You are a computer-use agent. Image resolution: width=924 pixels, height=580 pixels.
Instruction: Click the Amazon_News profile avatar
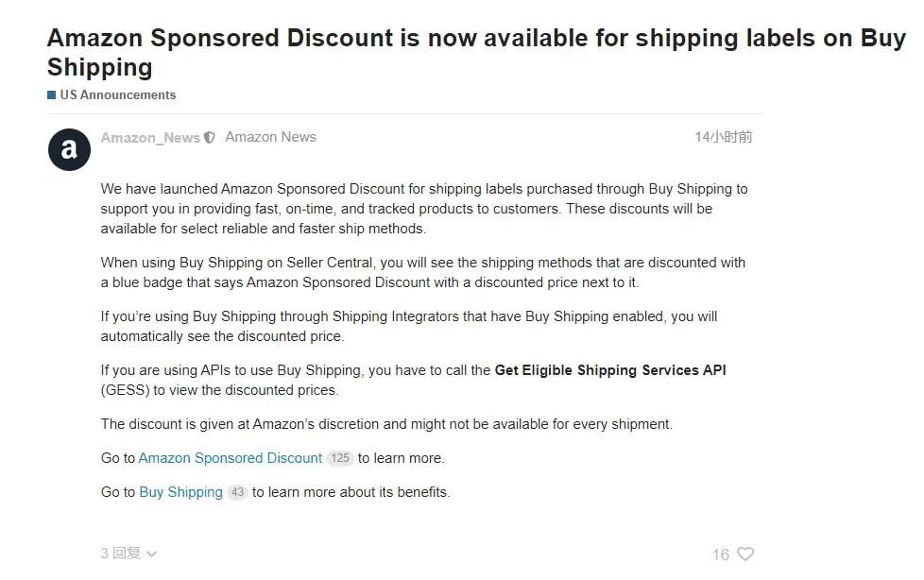click(69, 149)
